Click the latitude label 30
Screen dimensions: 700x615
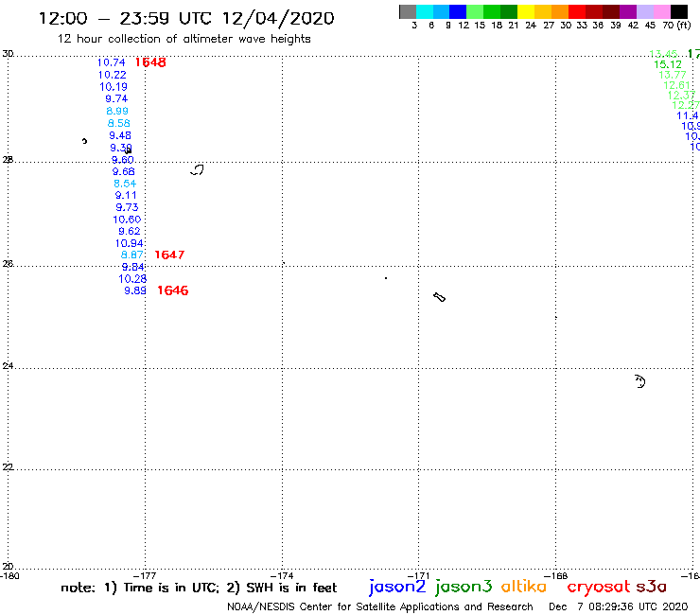[x=8, y=54]
